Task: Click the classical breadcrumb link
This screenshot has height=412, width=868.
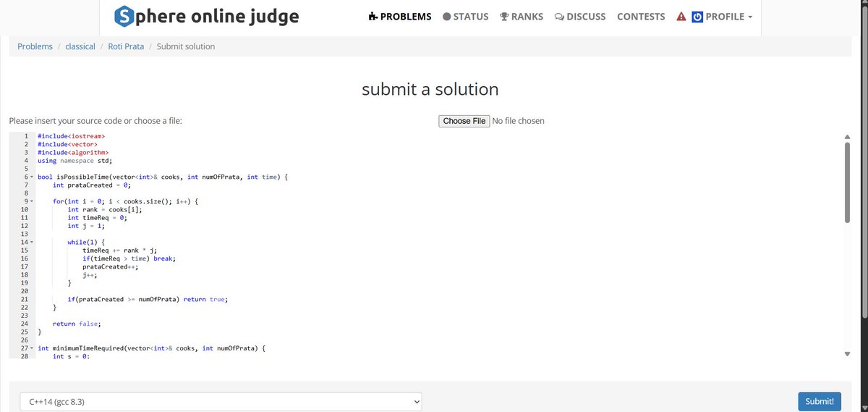Action: point(80,46)
